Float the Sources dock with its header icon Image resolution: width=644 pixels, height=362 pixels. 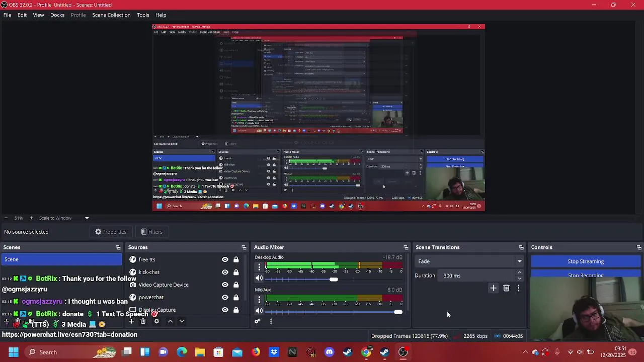(x=244, y=247)
